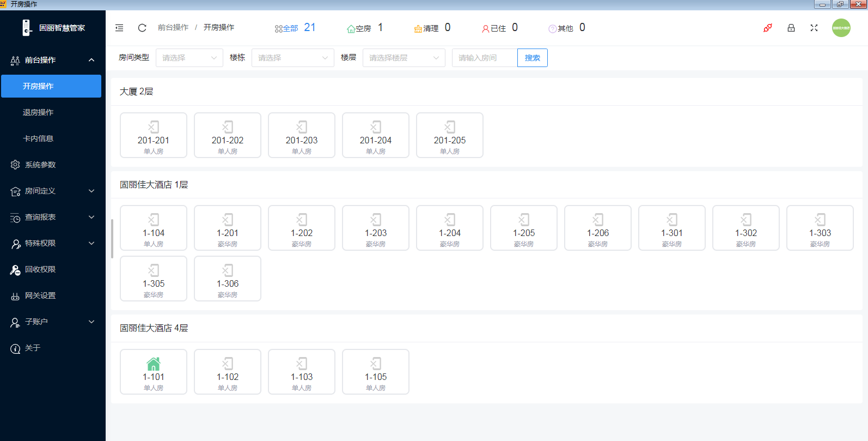Click the sidebar collapse hamburger icon
Screen dimensions: 868x441
point(119,28)
